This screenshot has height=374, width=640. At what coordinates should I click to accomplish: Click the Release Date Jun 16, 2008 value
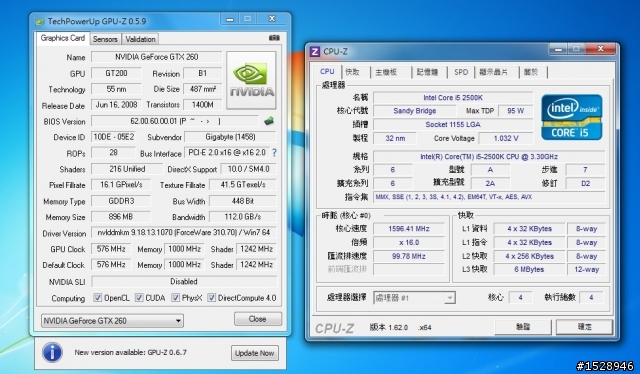(116, 105)
